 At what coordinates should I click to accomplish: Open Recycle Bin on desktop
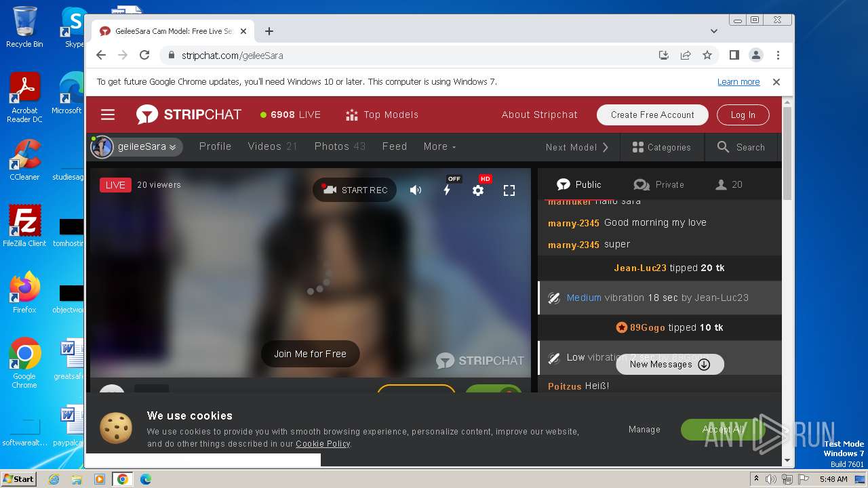tap(24, 27)
